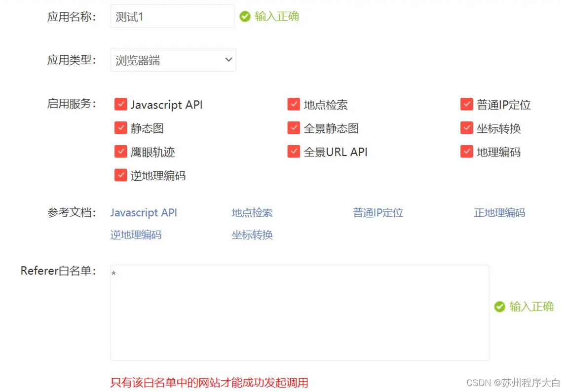Click the red hint 只有该白名单中的网站才能成功发起调用
Screen dimensions: 567x392
point(209,383)
